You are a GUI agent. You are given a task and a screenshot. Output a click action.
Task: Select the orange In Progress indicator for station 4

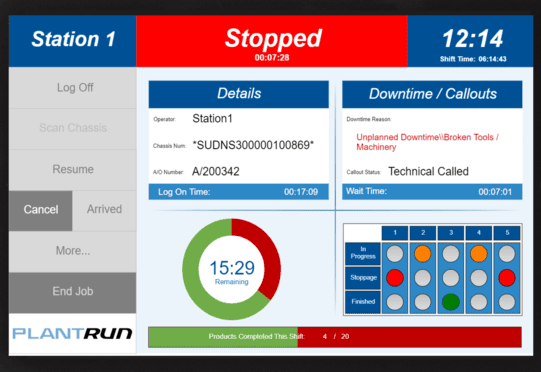point(479,254)
